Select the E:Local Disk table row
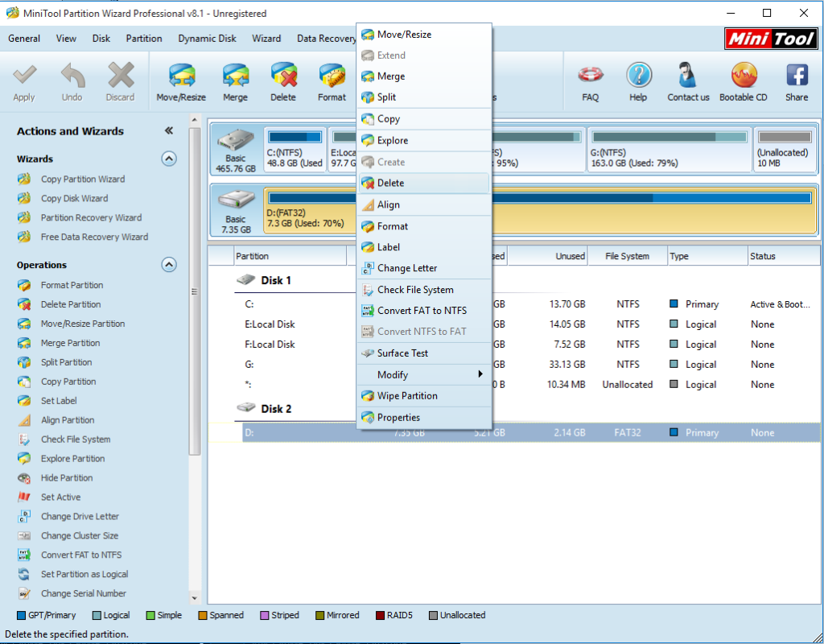This screenshot has width=824, height=644. [x=514, y=324]
